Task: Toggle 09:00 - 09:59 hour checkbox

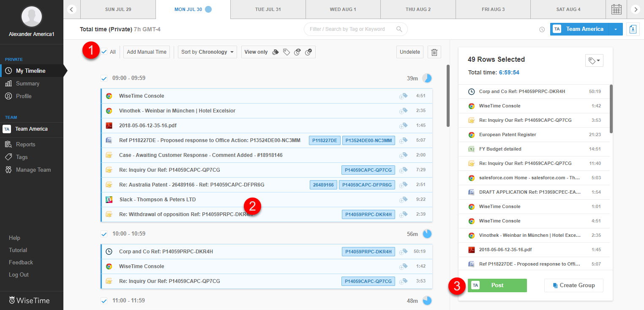Action: pyautogui.click(x=104, y=78)
